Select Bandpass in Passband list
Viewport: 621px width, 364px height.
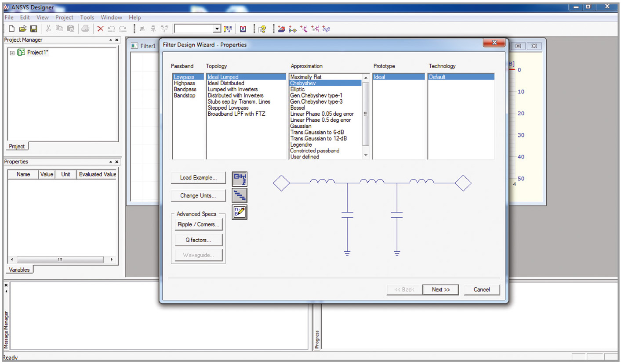(185, 90)
